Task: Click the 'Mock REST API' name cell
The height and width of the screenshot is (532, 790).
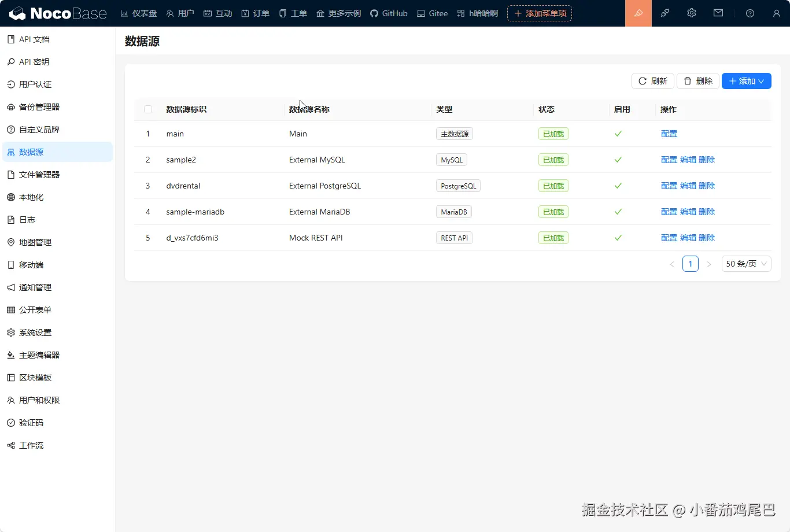Action: [316, 238]
